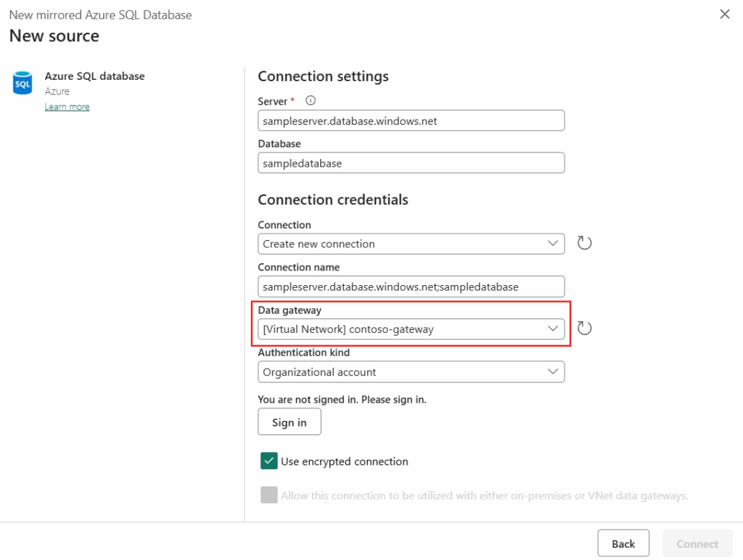This screenshot has height=560, width=743.
Task: Refresh the Data gateway list
Action: pos(584,328)
